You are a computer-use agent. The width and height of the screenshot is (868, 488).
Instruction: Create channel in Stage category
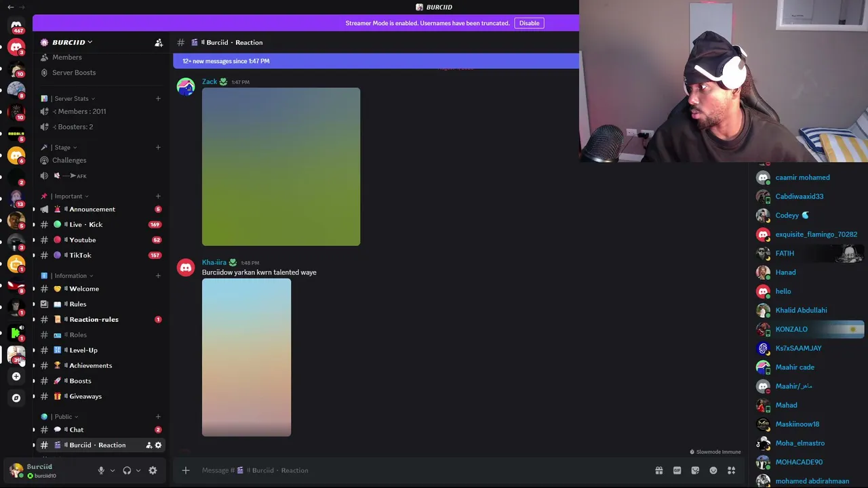click(158, 147)
